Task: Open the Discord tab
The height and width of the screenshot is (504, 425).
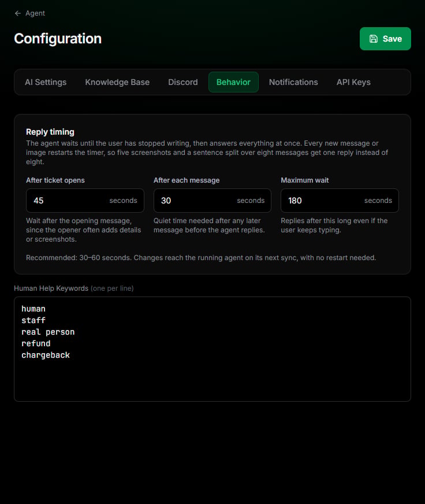Action: [183, 82]
